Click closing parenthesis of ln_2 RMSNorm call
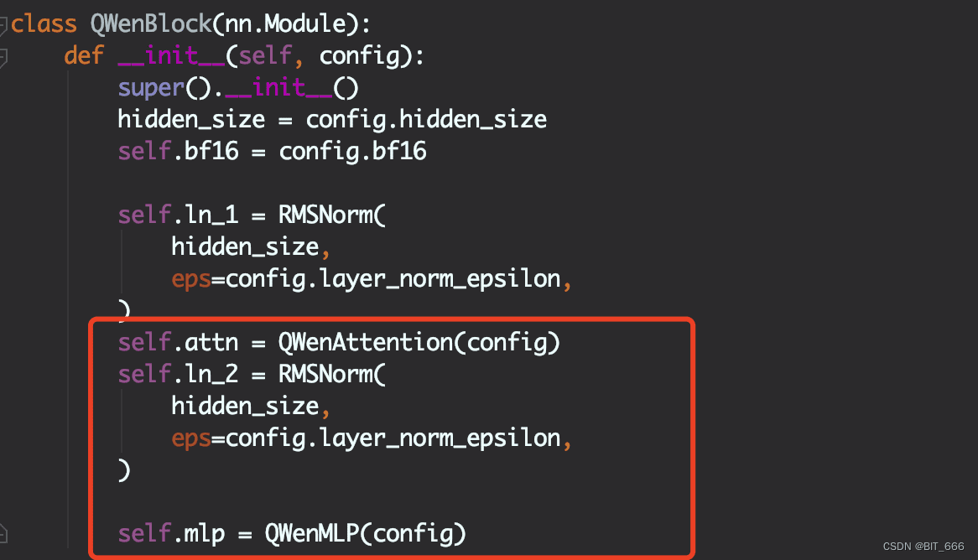978x560 pixels. coord(124,470)
